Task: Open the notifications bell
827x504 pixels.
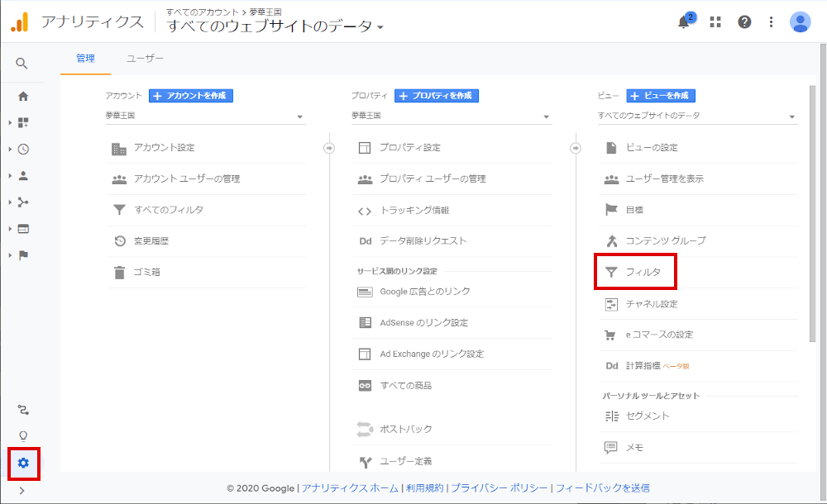Action: tap(684, 22)
